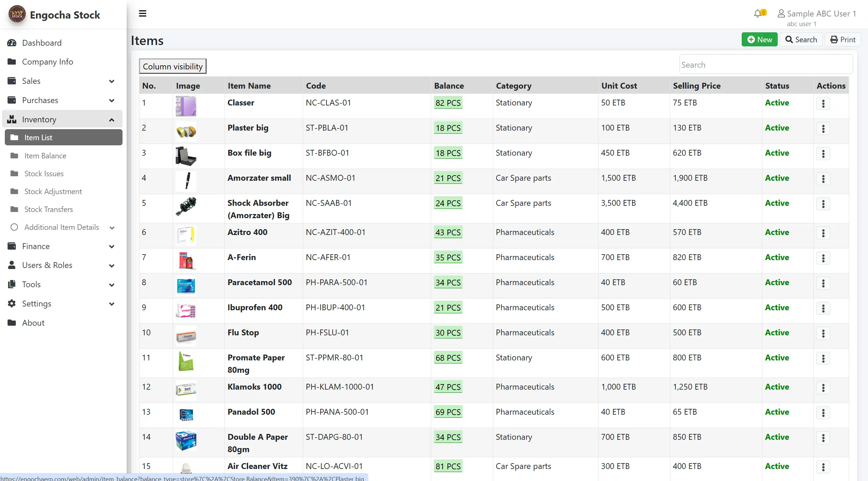The width and height of the screenshot is (868, 481).
Task: Open Item Balance under Inventory
Action: click(x=63, y=156)
